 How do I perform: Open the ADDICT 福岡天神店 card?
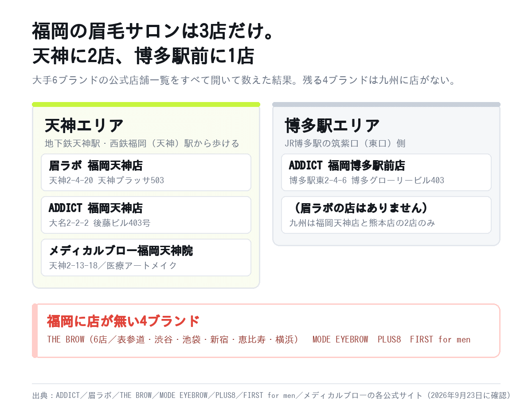(x=146, y=215)
